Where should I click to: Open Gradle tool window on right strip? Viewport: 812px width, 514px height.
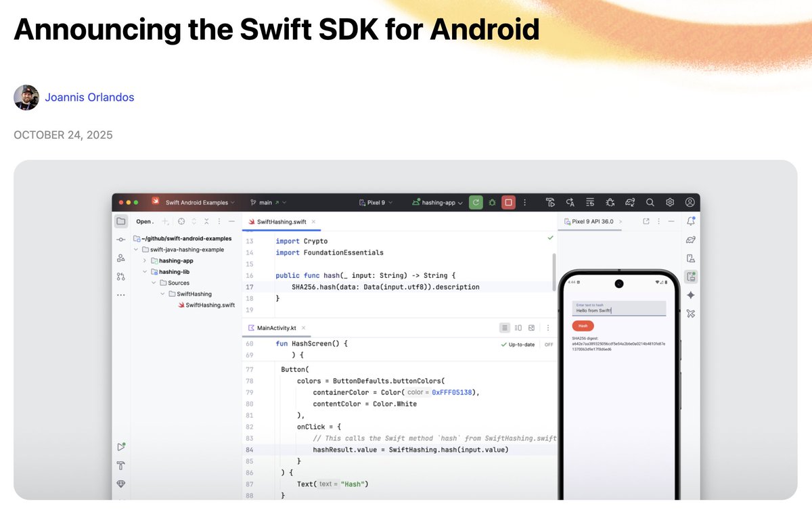tap(691, 239)
